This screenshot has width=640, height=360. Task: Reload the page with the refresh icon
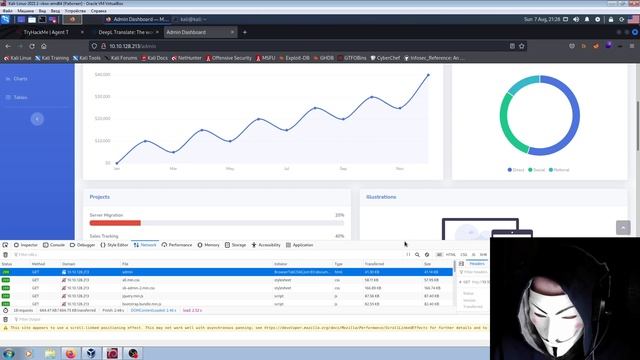[32, 47]
